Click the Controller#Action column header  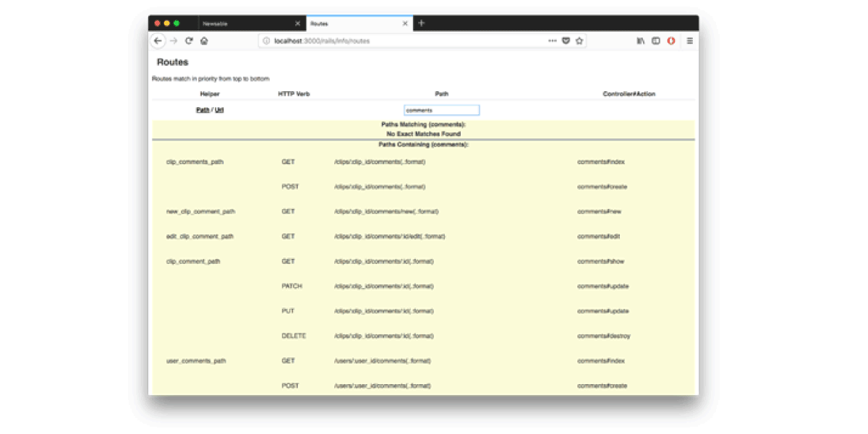click(x=629, y=94)
